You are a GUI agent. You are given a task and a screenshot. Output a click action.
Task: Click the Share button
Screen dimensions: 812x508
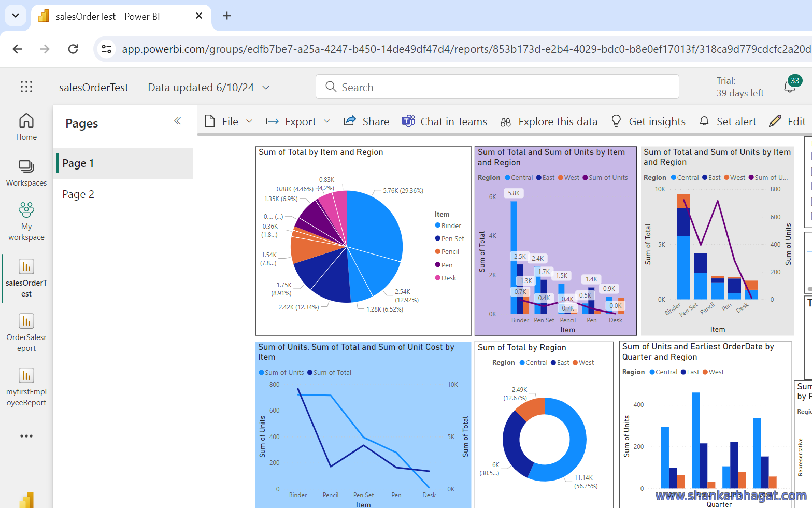point(366,121)
